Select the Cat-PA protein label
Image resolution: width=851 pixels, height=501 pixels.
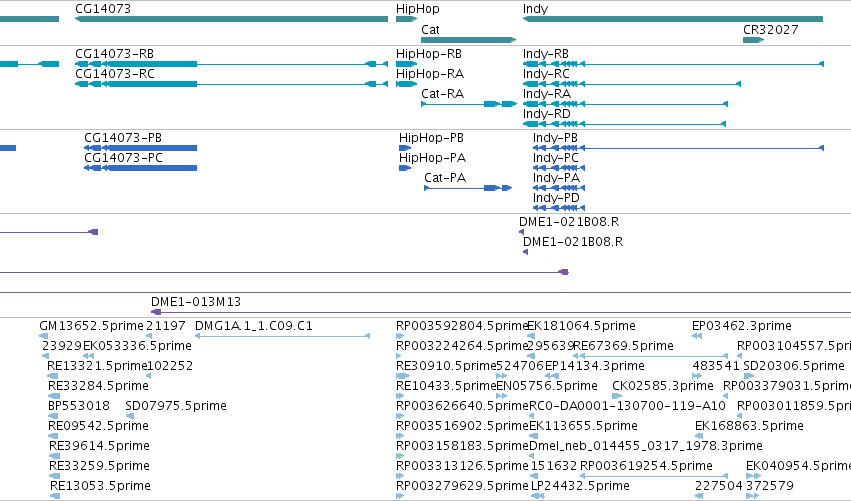445,178
